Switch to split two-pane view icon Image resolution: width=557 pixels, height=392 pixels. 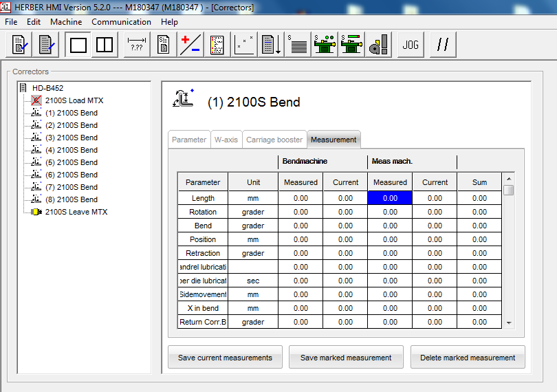(105, 45)
